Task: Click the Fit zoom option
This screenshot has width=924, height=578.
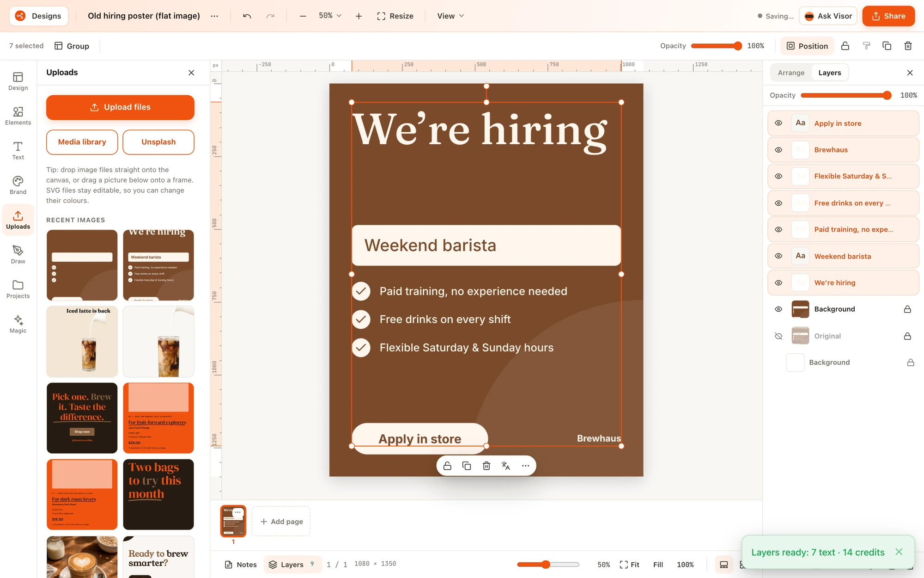Action: pos(629,565)
